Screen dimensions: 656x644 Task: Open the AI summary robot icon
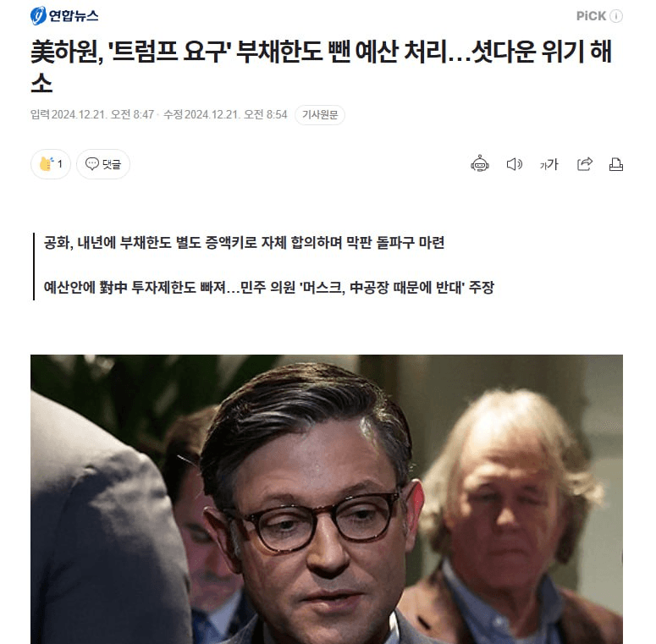coord(479,164)
